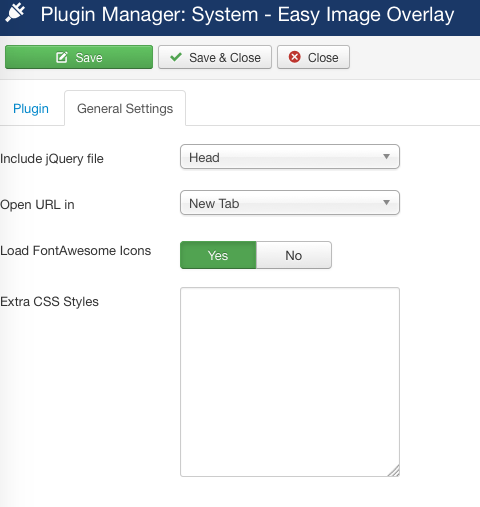The image size is (480, 507).
Task: Click the Plugin Manager page title
Action: 247,15
